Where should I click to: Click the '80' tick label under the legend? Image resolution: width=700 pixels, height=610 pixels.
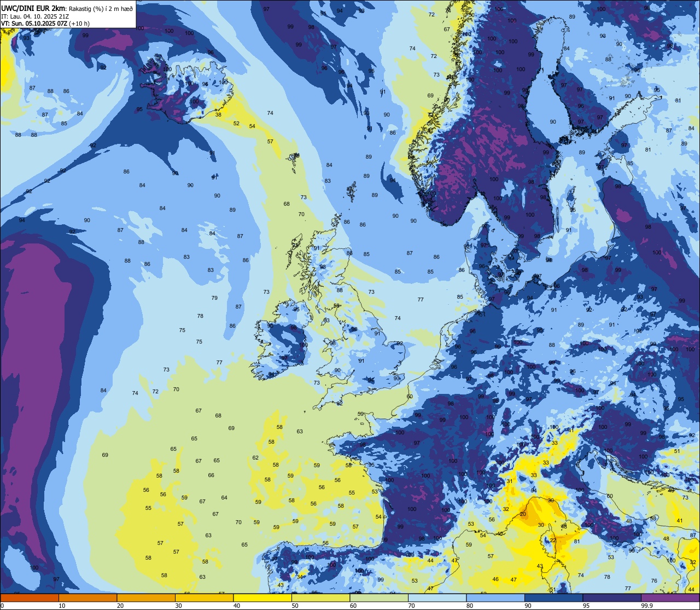(x=469, y=606)
